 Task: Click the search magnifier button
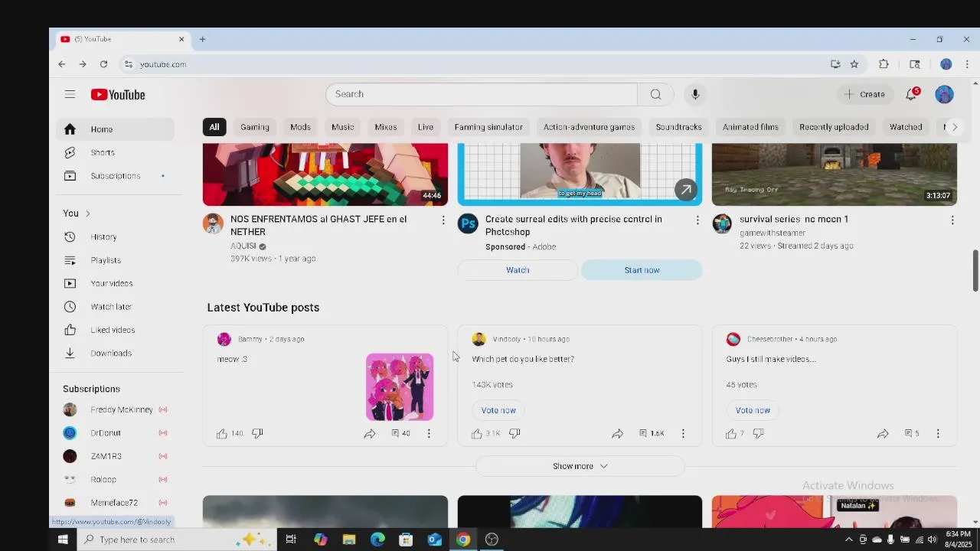point(655,94)
